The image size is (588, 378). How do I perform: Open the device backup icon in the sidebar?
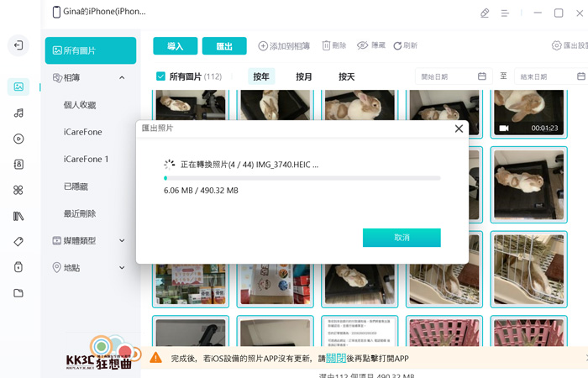pyautogui.click(x=18, y=267)
